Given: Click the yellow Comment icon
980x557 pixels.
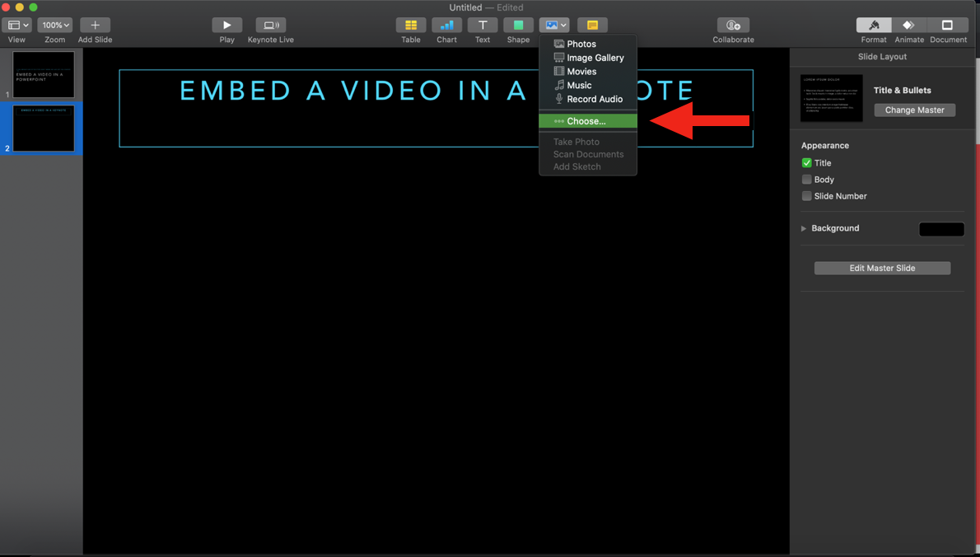Looking at the screenshot, I should pyautogui.click(x=592, y=26).
